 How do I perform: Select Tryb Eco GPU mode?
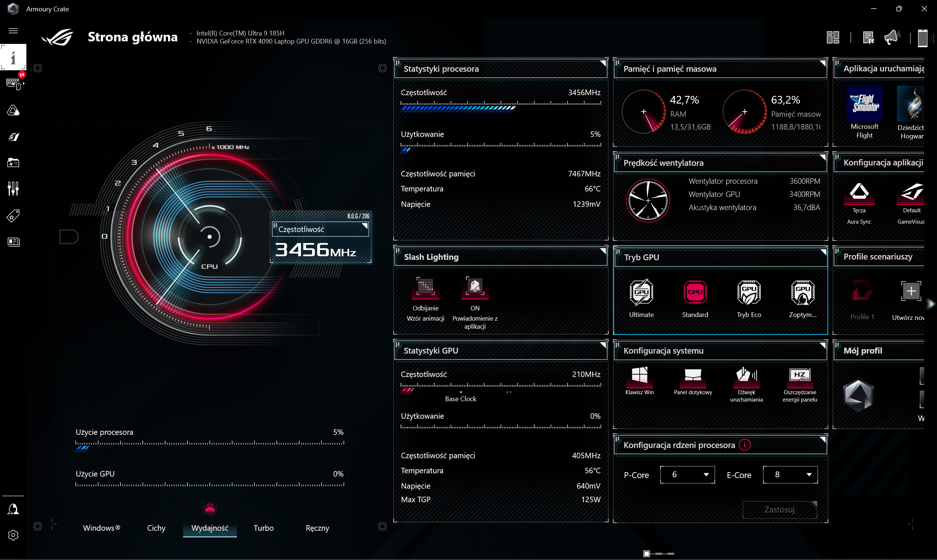point(749,292)
